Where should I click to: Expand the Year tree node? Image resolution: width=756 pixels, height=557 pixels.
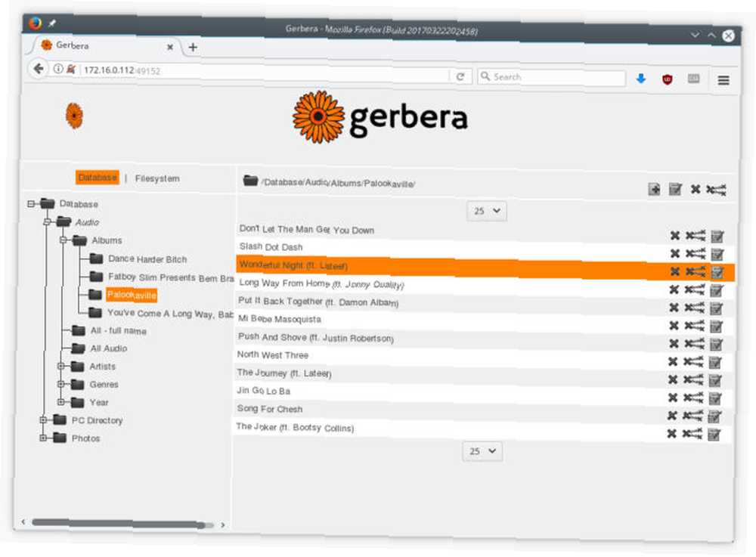(60, 402)
